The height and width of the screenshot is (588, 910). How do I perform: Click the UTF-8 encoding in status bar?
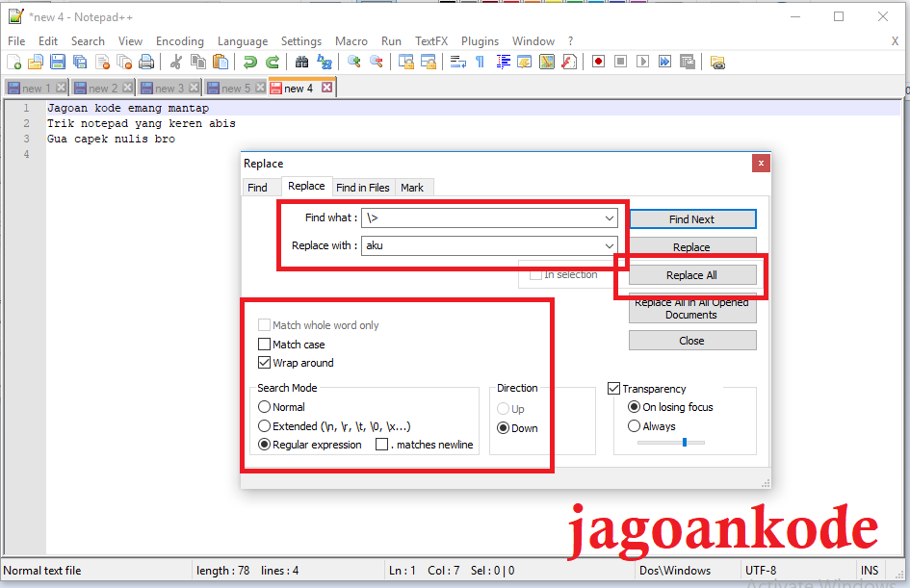[761, 570]
